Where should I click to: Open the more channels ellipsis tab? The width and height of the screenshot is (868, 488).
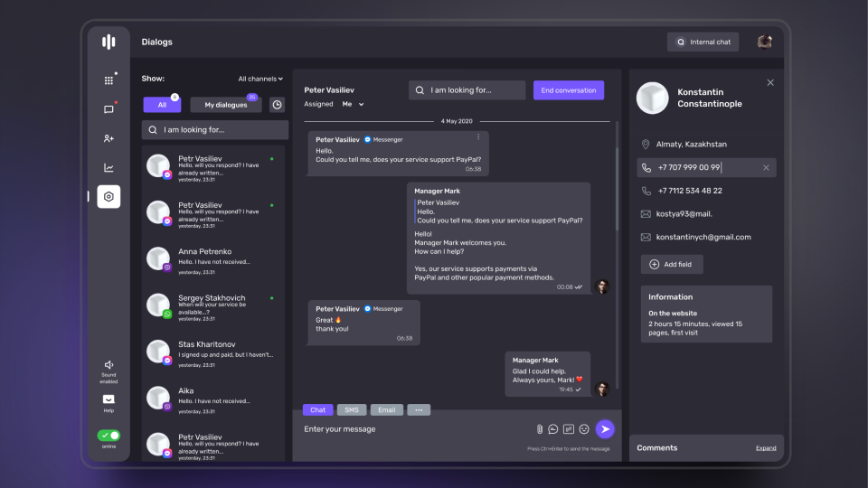(x=419, y=410)
